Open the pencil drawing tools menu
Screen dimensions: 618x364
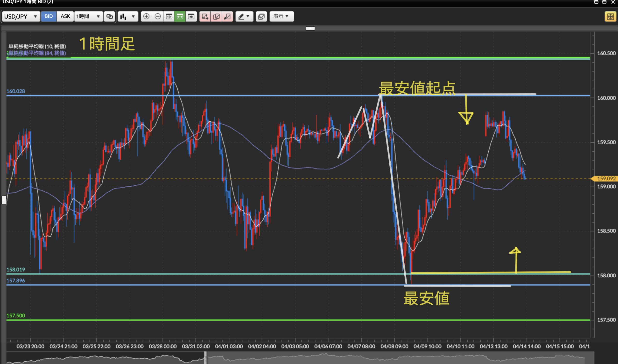point(244,16)
